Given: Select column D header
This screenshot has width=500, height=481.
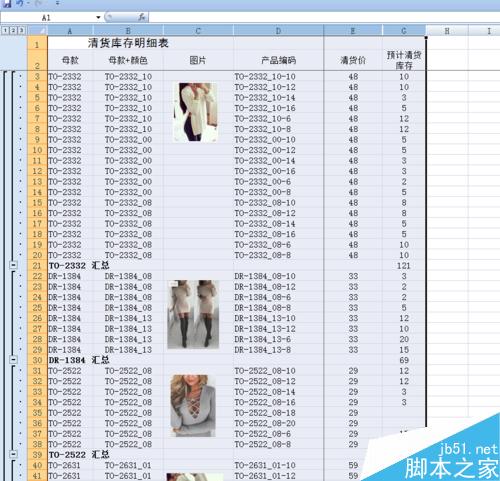Looking at the screenshot, I should [x=278, y=31].
